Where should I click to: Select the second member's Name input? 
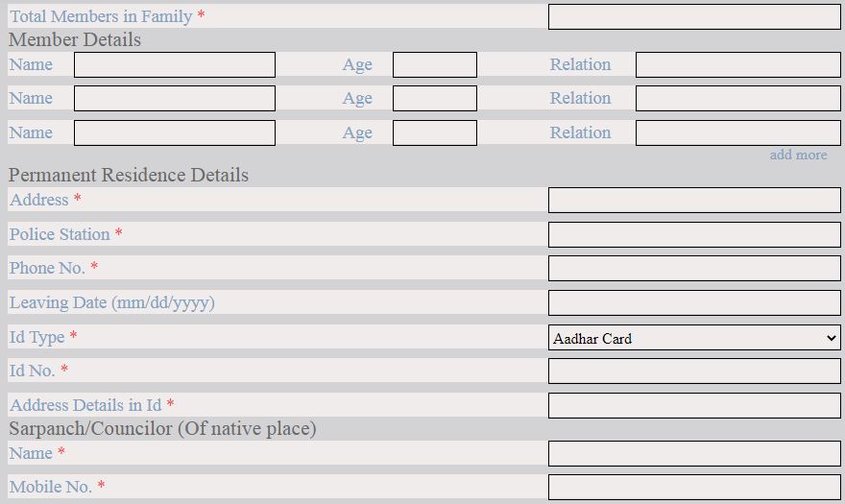click(174, 98)
